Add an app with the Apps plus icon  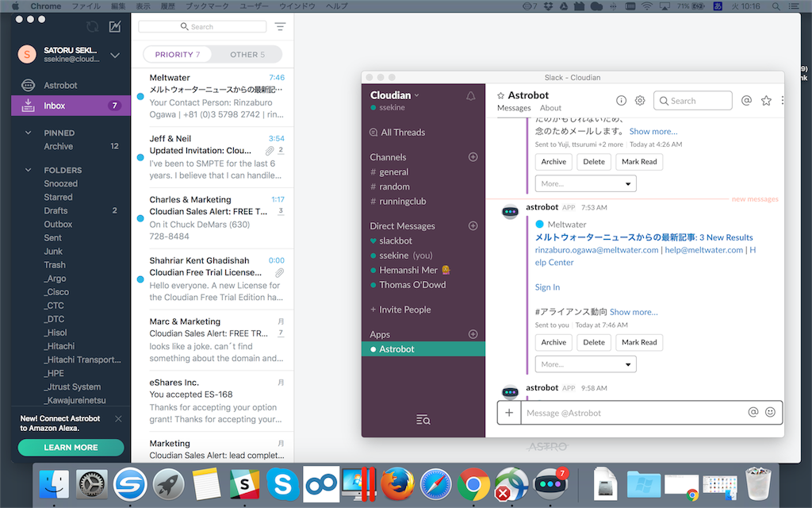473,334
